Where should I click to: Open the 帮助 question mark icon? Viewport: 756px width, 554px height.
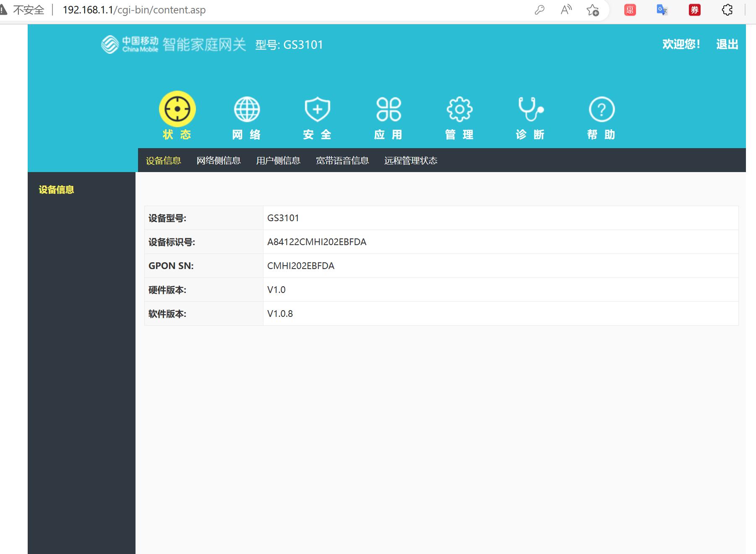(602, 109)
